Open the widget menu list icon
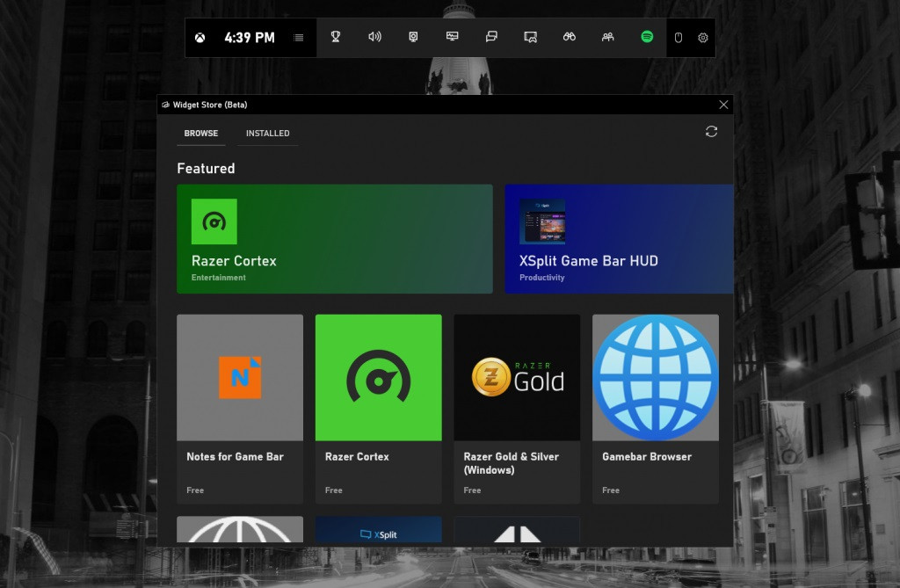 point(299,38)
